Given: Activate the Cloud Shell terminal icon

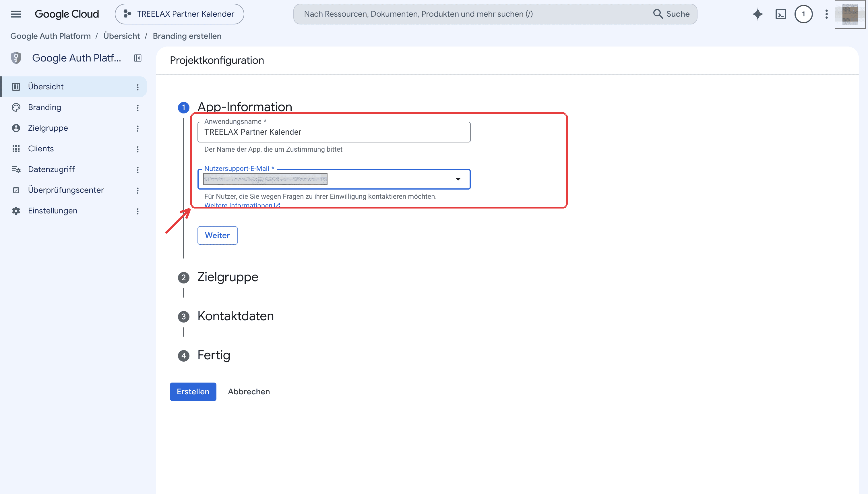Looking at the screenshot, I should [x=780, y=14].
